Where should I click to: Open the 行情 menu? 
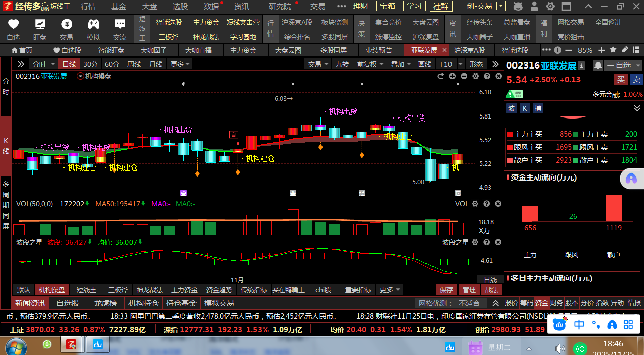[x=88, y=6]
